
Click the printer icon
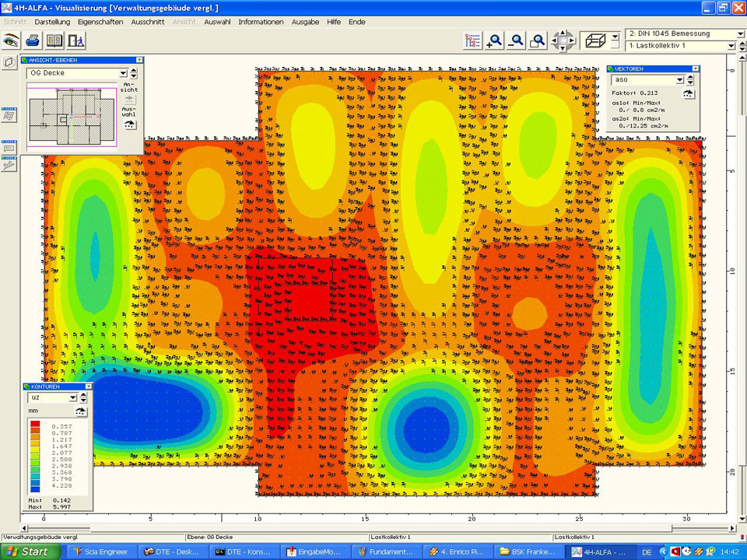click(x=33, y=40)
